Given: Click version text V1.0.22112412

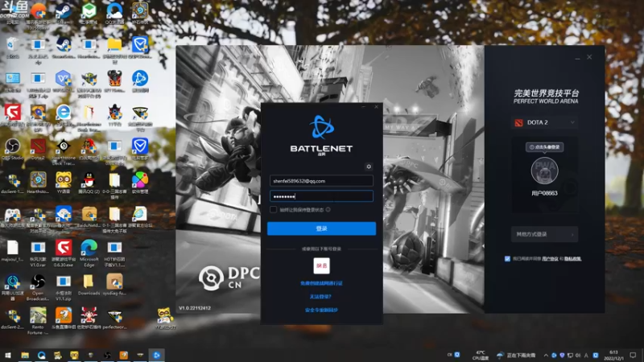Looking at the screenshot, I should 195,308.
